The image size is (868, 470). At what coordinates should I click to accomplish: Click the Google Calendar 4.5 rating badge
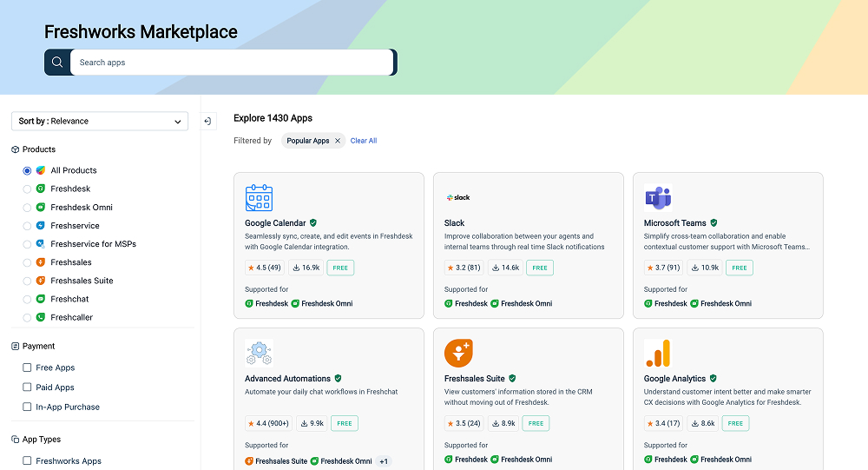(x=265, y=268)
